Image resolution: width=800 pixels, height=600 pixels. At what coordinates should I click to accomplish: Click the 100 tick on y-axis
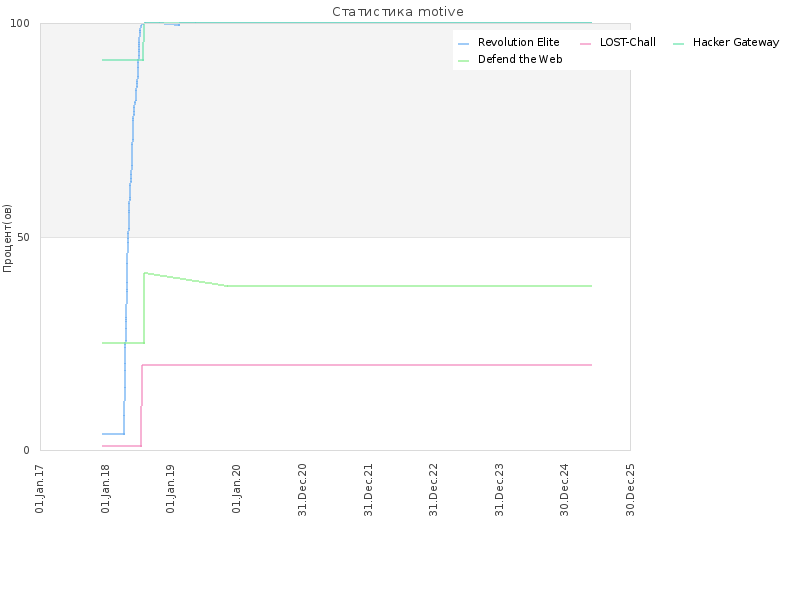point(20,23)
